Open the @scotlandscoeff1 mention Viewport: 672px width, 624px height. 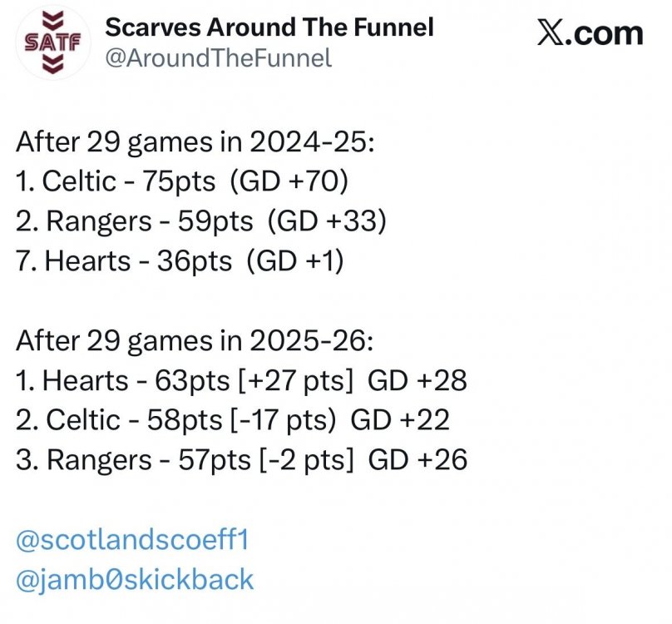(132, 539)
